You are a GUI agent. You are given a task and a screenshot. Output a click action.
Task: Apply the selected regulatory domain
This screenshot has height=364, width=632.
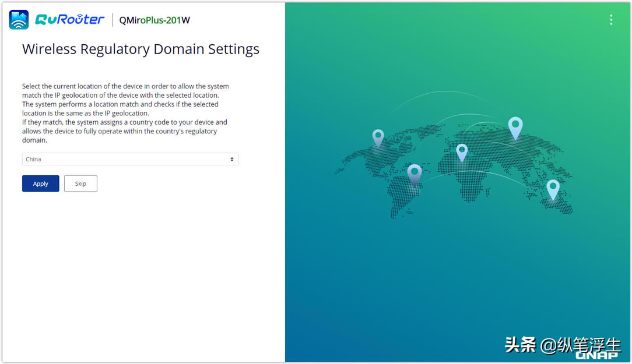pos(41,183)
